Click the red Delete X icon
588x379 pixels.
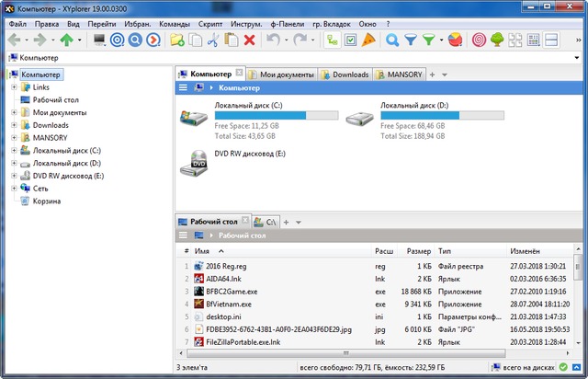click(249, 40)
